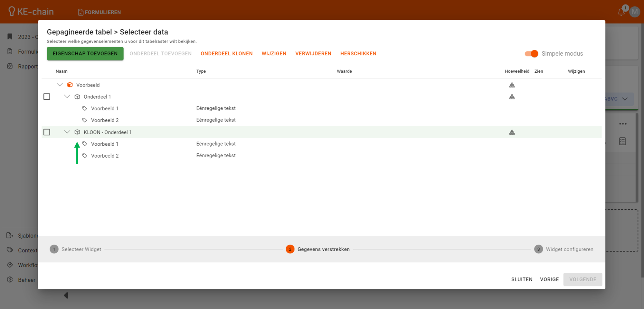Viewport: 644px width, 309px height.
Task: Click the KE-chain lightbulb logo
Action: [x=12, y=12]
